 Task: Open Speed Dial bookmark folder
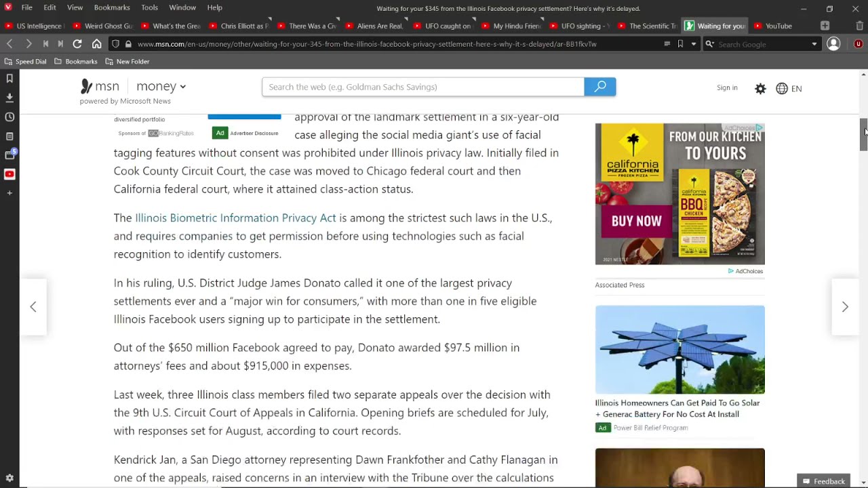(26, 62)
